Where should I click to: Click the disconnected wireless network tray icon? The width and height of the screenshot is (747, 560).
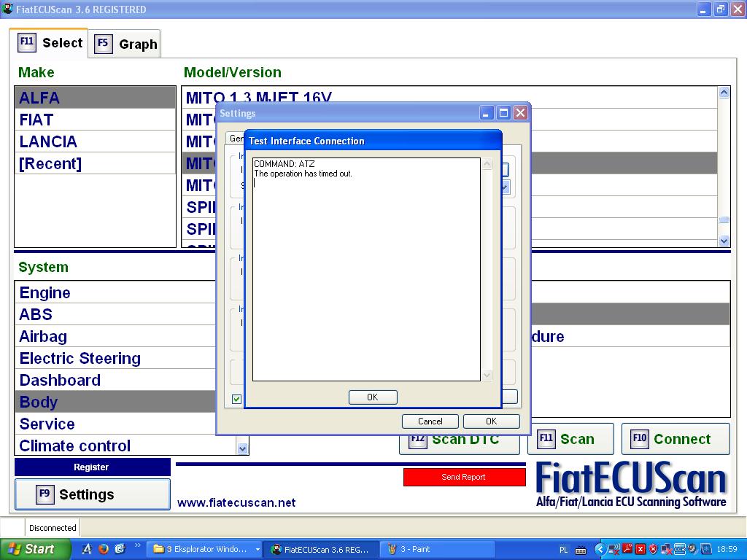click(x=614, y=550)
